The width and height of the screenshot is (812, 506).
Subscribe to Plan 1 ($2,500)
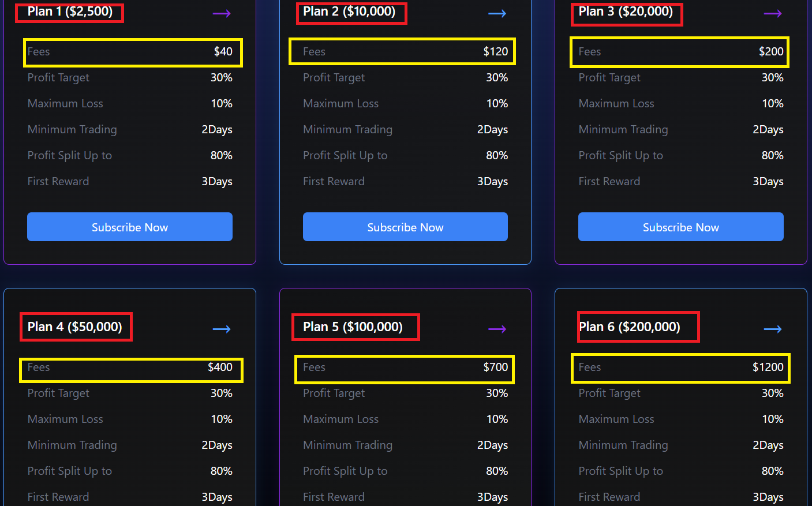(130, 227)
